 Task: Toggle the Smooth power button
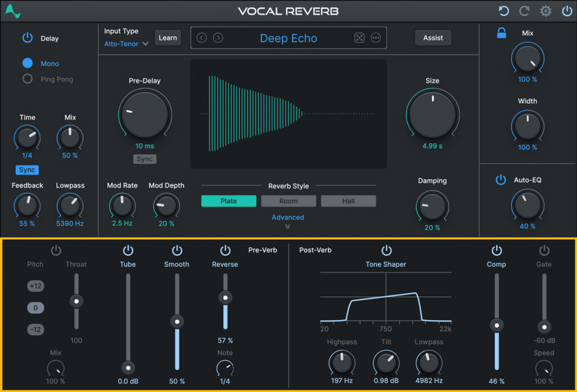177,250
